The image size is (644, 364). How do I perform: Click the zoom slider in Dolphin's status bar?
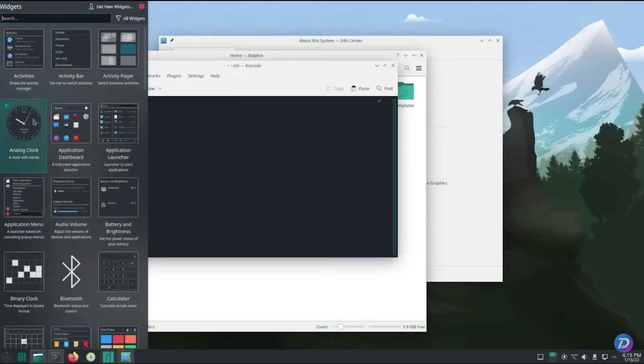point(340,327)
